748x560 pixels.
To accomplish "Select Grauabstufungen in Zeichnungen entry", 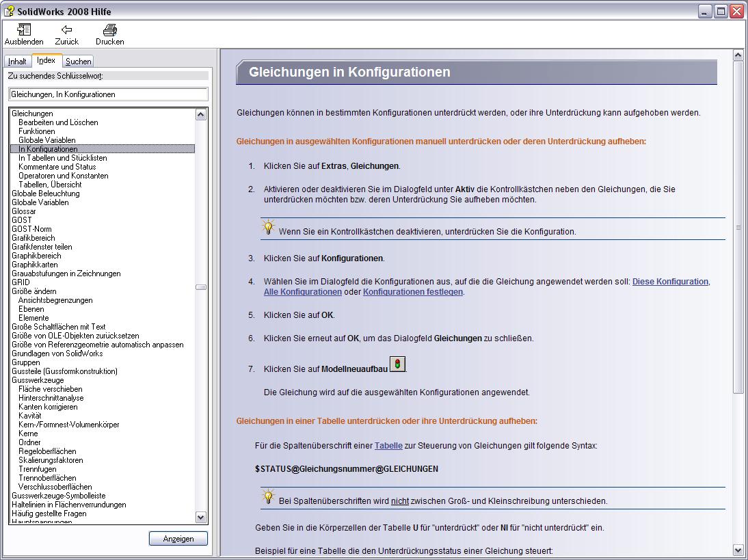I will (x=66, y=274).
